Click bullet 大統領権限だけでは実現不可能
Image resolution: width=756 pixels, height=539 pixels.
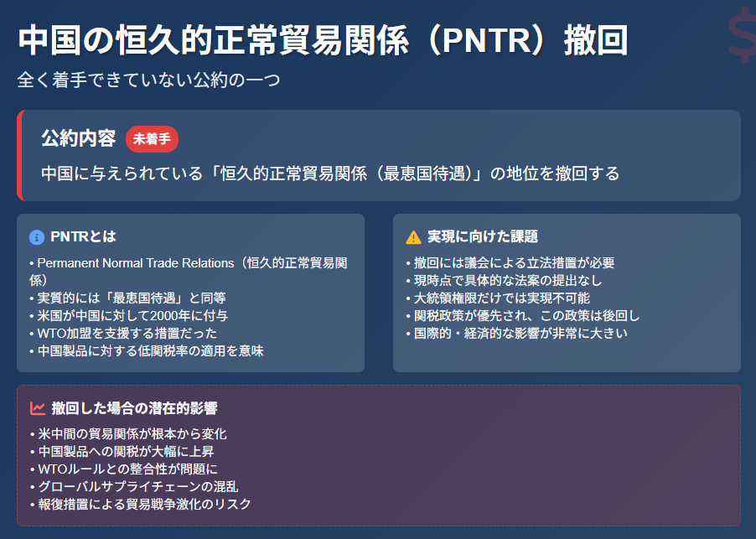click(498, 298)
